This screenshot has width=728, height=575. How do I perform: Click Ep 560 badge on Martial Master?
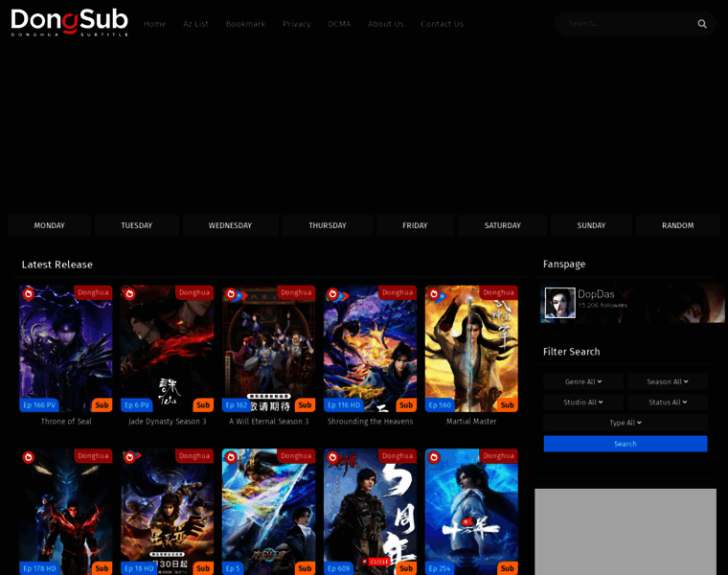tap(440, 405)
